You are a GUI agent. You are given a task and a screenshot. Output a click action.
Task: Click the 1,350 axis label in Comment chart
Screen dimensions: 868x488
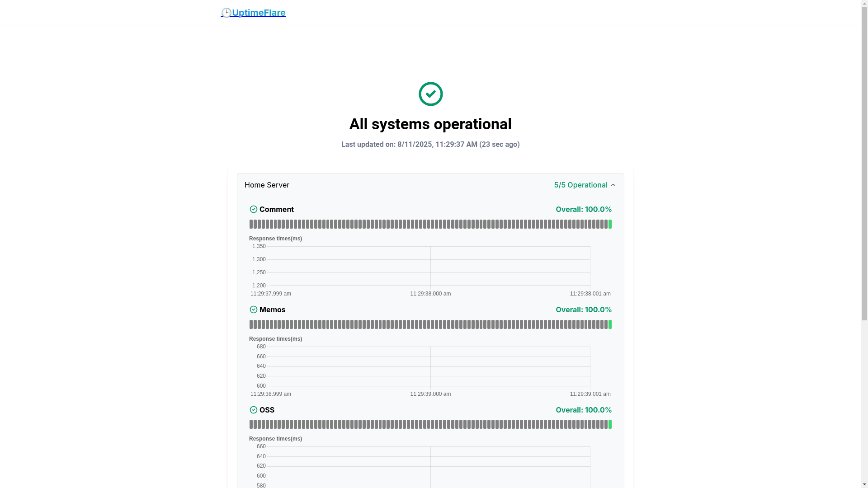[259, 246]
